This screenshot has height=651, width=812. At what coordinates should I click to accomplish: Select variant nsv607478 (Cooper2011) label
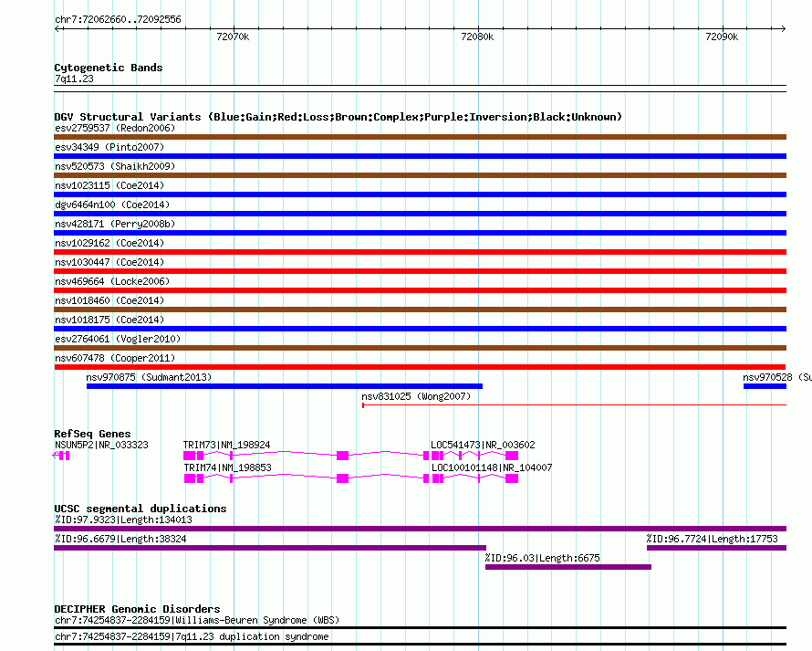[115, 358]
